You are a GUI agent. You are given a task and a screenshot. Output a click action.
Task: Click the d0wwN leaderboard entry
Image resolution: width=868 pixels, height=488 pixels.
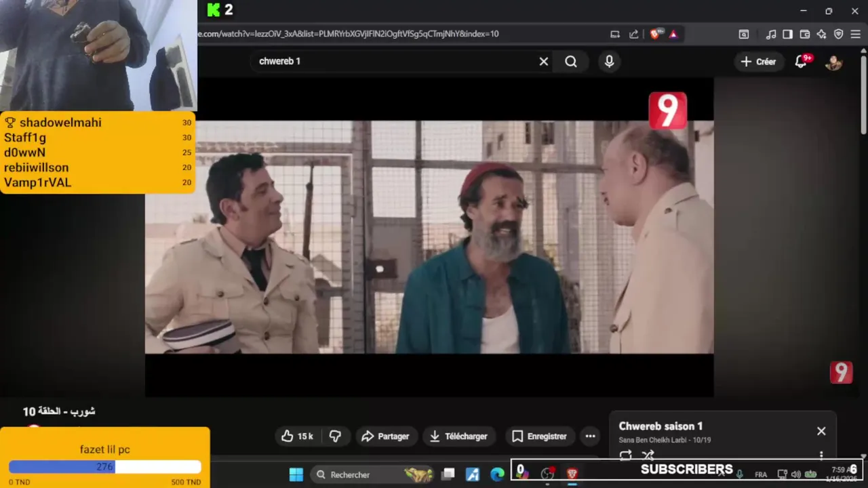(x=98, y=152)
